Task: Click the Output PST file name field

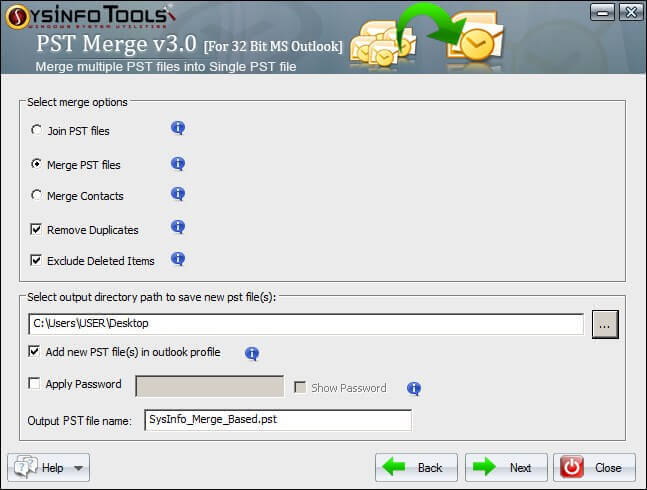Action: [277, 420]
